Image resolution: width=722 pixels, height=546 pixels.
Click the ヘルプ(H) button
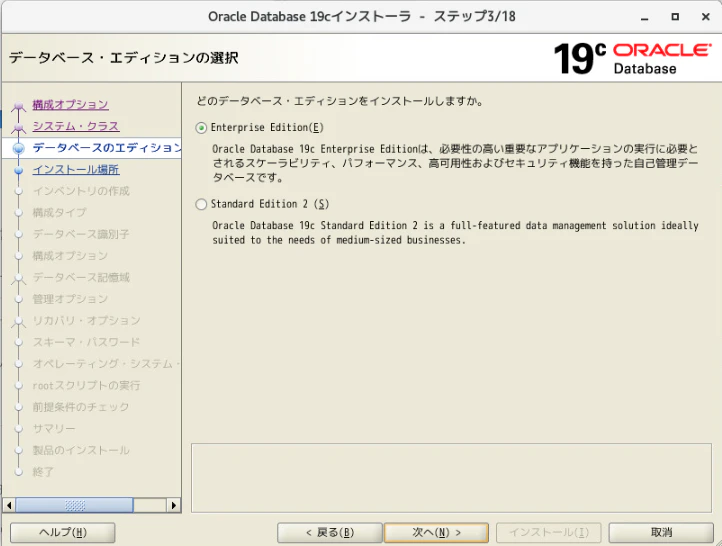[63, 533]
